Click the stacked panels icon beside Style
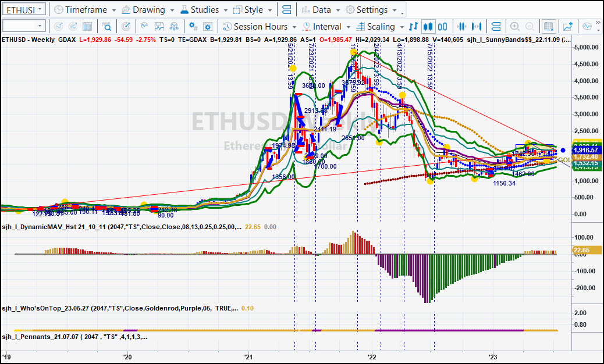The image size is (604, 364). (x=286, y=10)
